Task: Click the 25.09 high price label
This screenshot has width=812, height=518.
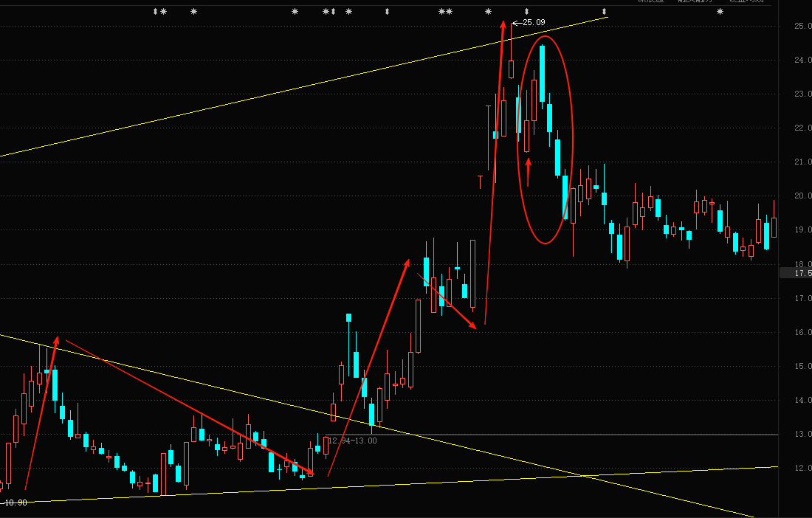Action: pyautogui.click(x=534, y=22)
